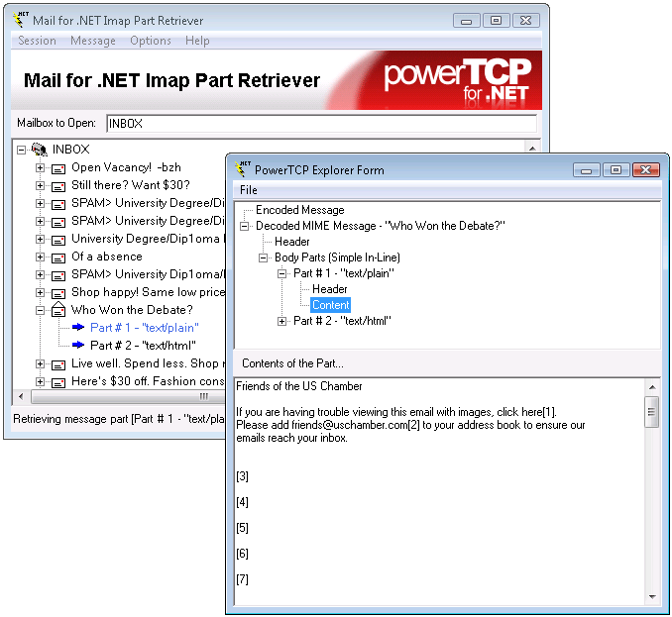Click envelope icon of Shop happy! message
The height and width of the screenshot is (617, 672).
tap(58, 293)
